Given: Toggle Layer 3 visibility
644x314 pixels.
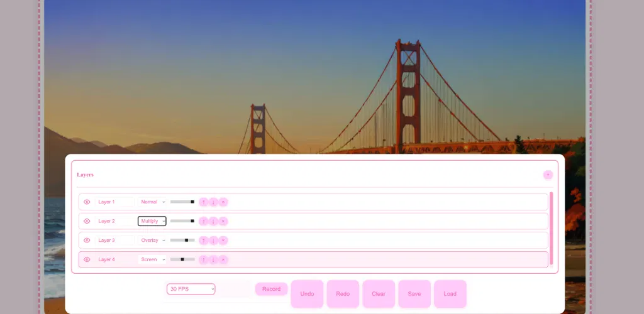Looking at the screenshot, I should click(x=87, y=241).
